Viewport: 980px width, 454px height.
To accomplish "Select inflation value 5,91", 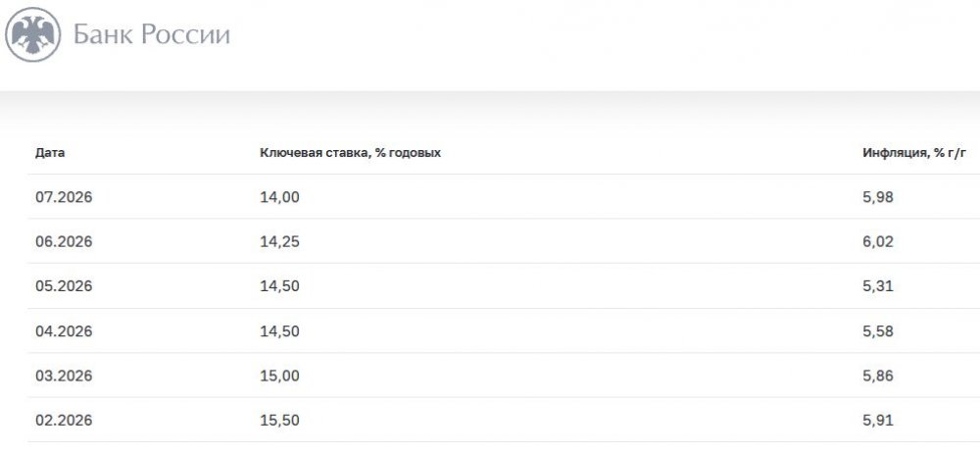I will (878, 421).
